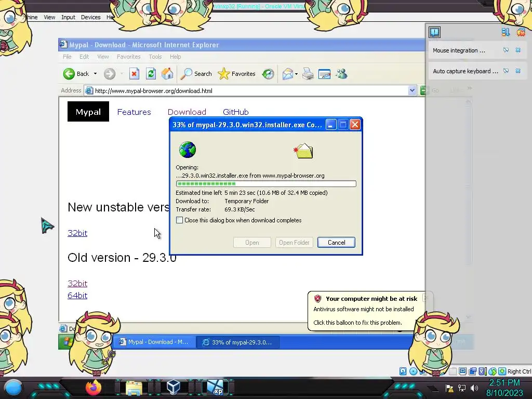
Task: Print the page with printer icon
Action: tap(308, 74)
